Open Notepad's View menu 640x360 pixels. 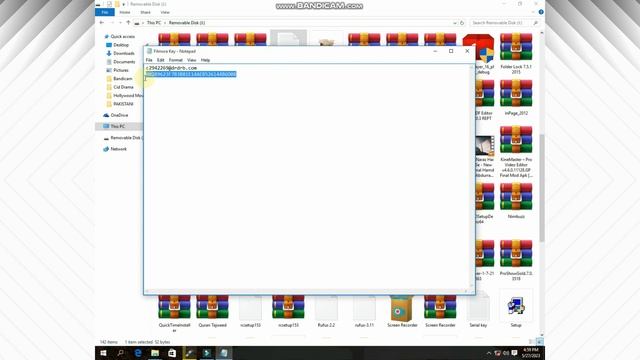pyautogui.click(x=191, y=60)
